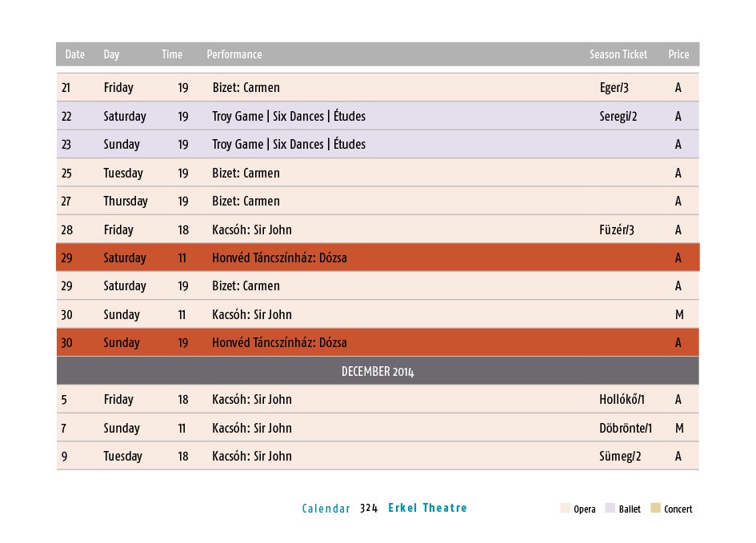Click Hollókő/1 season ticket entry
The width and height of the screenshot is (756, 543).
tap(622, 399)
